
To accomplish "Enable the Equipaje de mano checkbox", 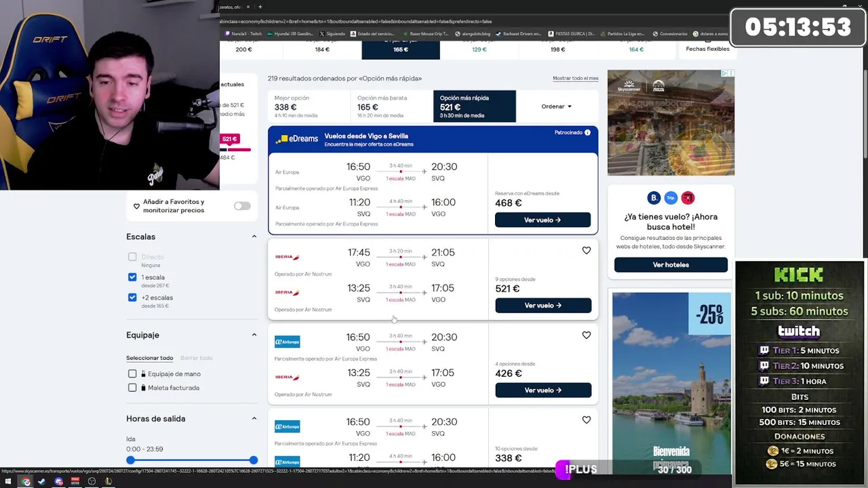I will click(132, 373).
